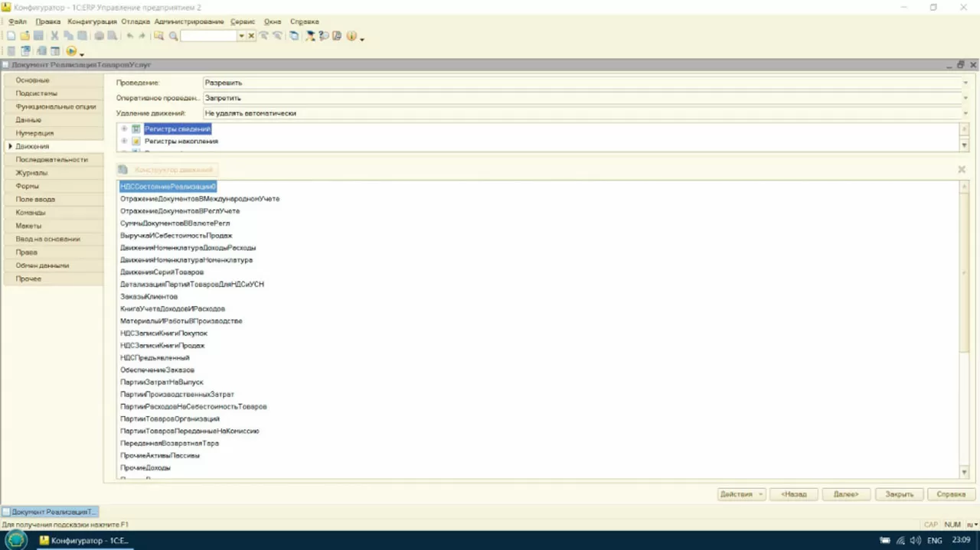The height and width of the screenshot is (550, 980).
Task: Expand the Регистры накопления tree node
Action: [x=125, y=141]
